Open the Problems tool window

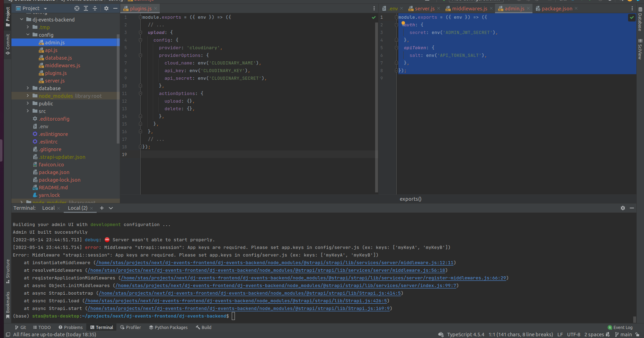pyautogui.click(x=71, y=327)
